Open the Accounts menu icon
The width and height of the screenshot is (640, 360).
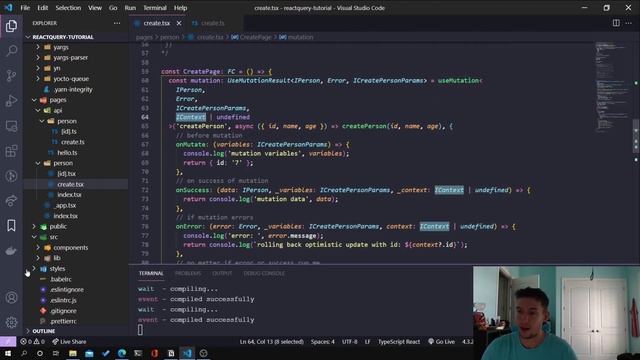click(11, 298)
